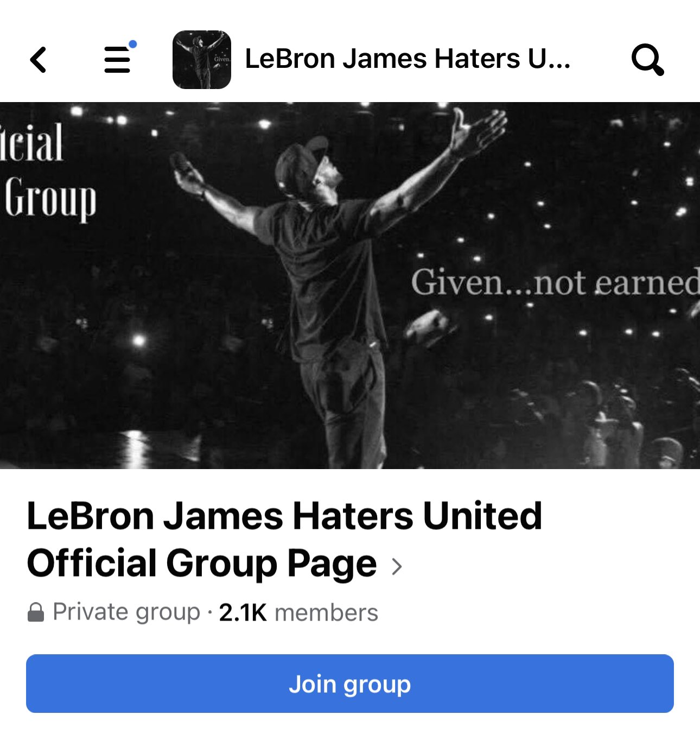700x746 pixels.
Task: Click the padlock icon beside Private group
Action: click(36, 612)
